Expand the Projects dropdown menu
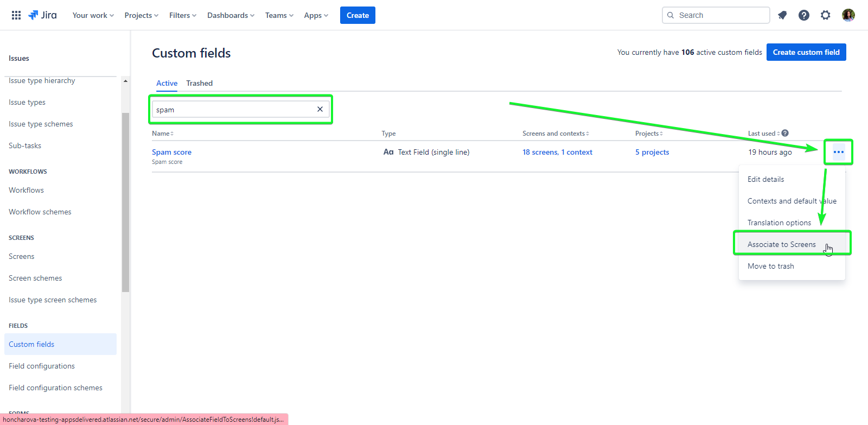The width and height of the screenshot is (868, 425). (142, 15)
